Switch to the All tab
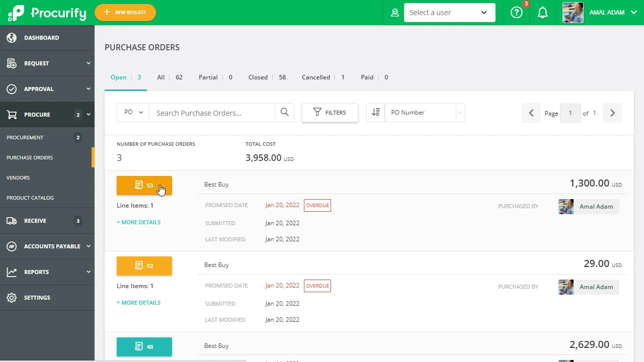The height and width of the screenshot is (362, 644). (170, 77)
